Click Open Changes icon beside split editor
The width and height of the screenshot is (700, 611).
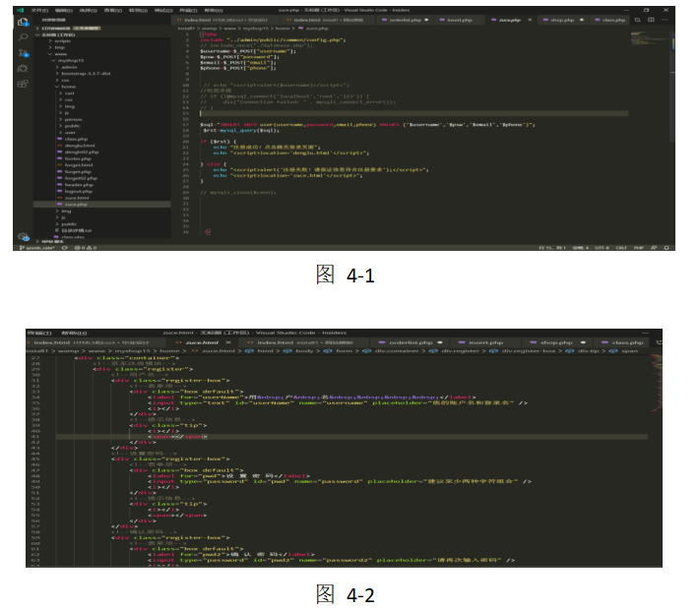pyautogui.click(x=637, y=20)
